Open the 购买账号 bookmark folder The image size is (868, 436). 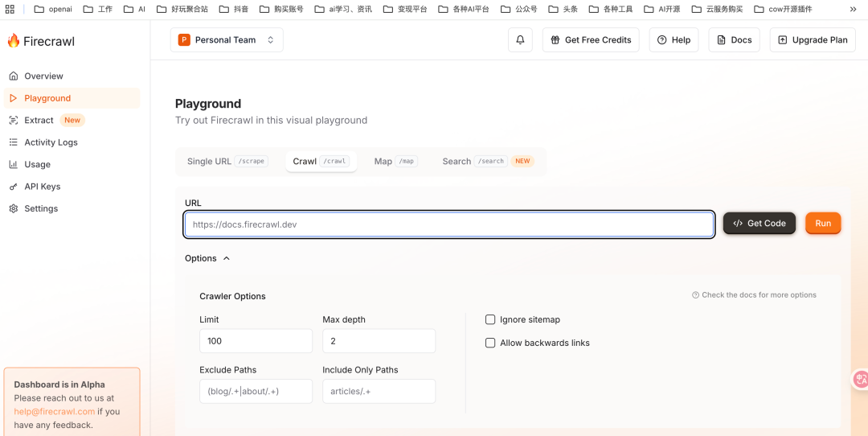(281, 9)
